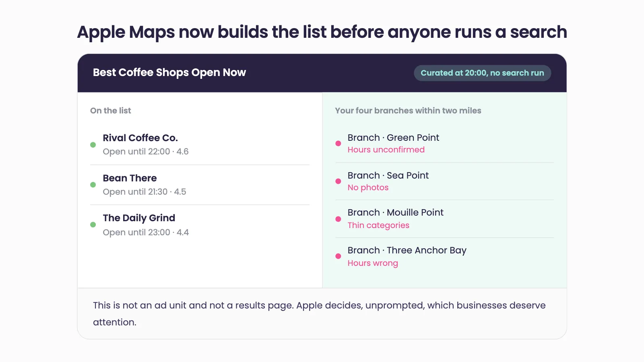This screenshot has height=362, width=644.
Task: Click the pink dot beside Mouille Point branch
Action: tap(338, 219)
